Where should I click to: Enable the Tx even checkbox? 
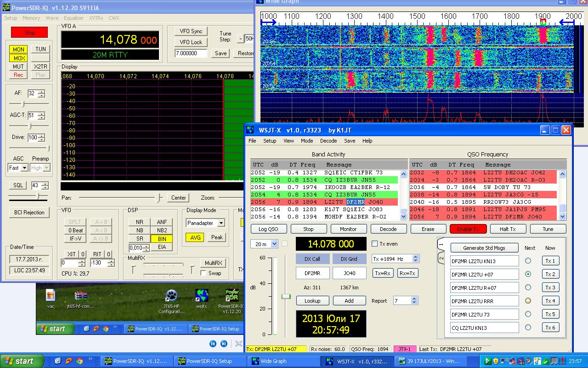(374, 244)
